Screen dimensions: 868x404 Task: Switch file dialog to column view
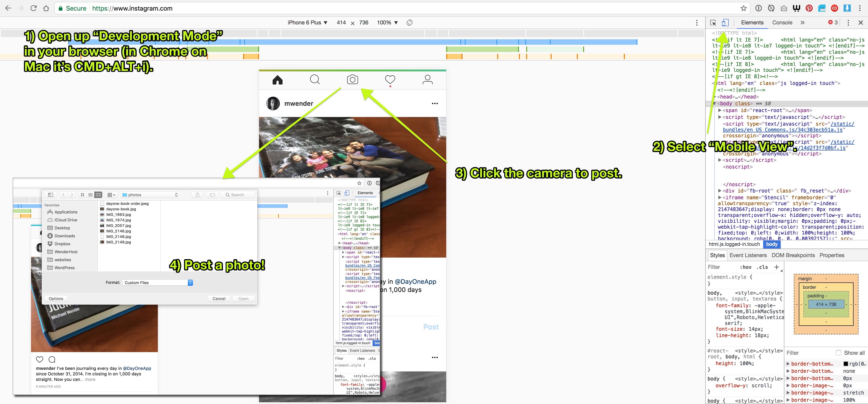[x=98, y=195]
